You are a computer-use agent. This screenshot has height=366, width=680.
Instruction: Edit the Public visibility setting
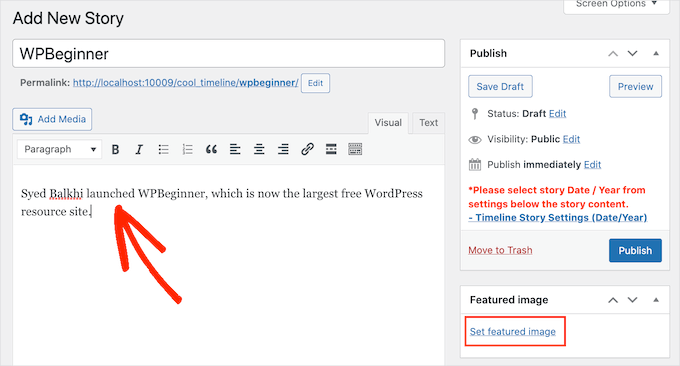click(x=571, y=139)
